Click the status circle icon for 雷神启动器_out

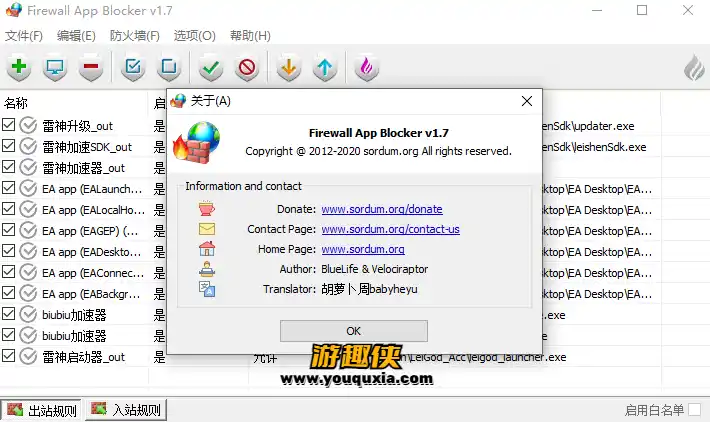coord(28,356)
